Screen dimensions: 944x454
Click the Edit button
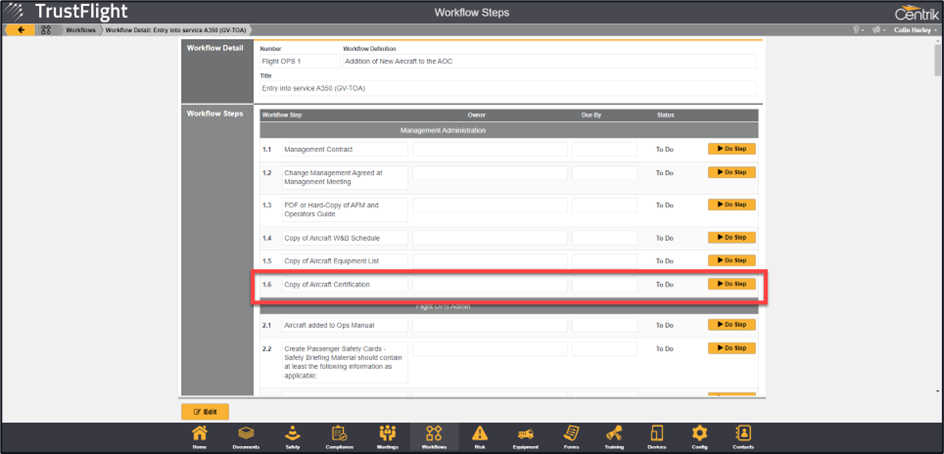(205, 412)
